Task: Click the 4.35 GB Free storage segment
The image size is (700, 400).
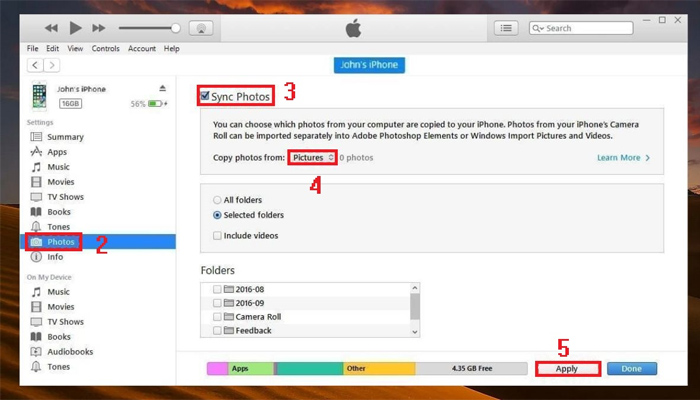Action: pos(471,368)
